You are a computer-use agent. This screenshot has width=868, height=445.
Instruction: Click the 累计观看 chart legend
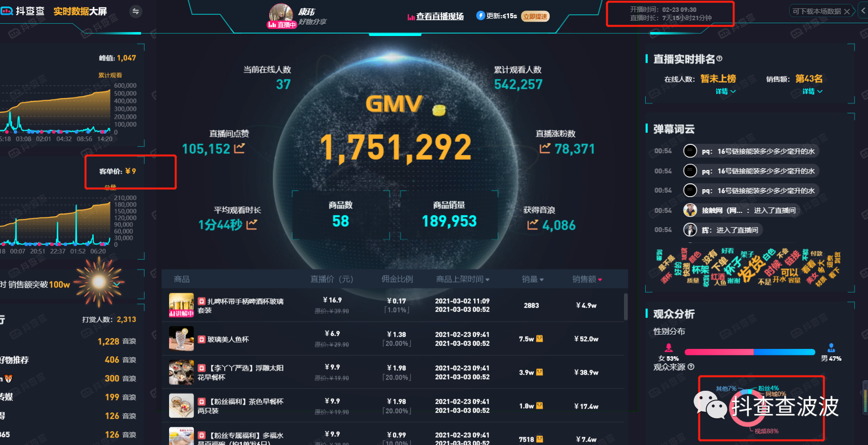110,75
